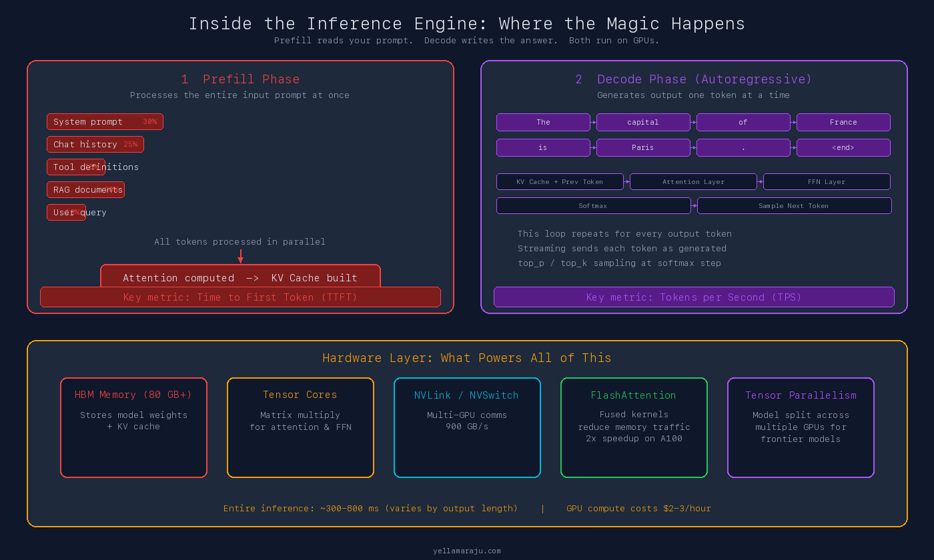Screen dimensions: 934x560
Task: Select the Chat history 25% segment
Action: point(95,144)
